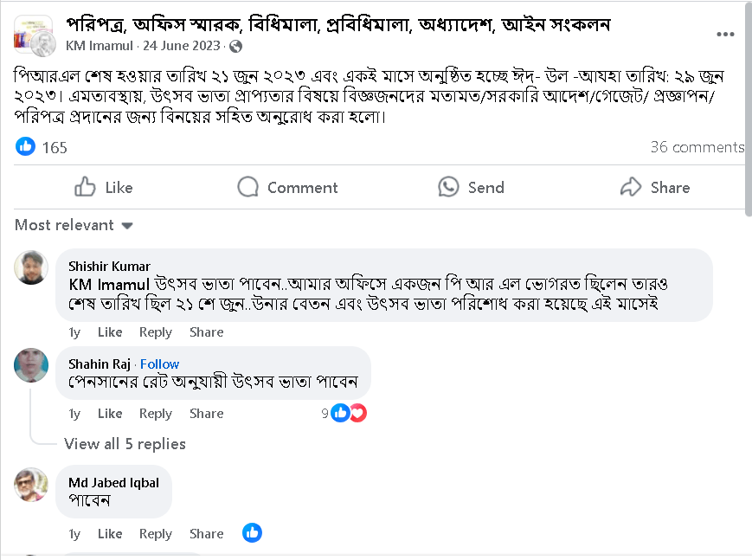This screenshot has height=560, width=752.
Task: Click the WhatsApp Send icon
Action: pos(448,187)
